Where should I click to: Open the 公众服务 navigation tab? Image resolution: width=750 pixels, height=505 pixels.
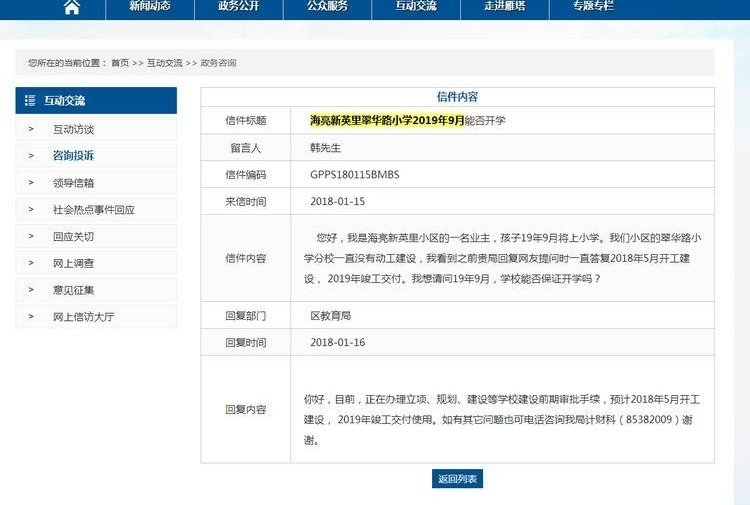tap(328, 6)
